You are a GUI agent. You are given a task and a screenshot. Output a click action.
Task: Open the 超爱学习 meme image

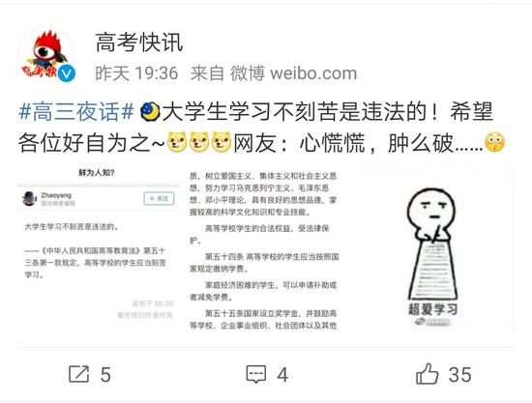coord(432,248)
